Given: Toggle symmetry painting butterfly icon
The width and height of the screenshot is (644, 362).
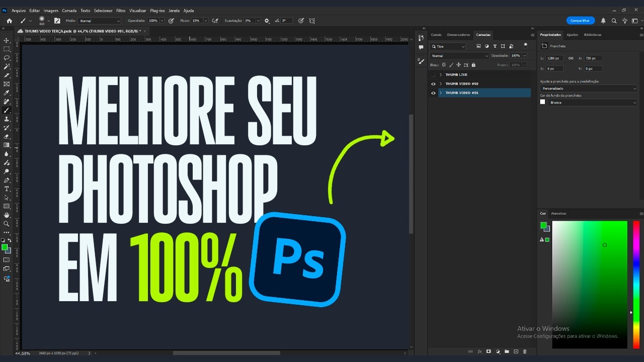Looking at the screenshot, I should tap(312, 21).
